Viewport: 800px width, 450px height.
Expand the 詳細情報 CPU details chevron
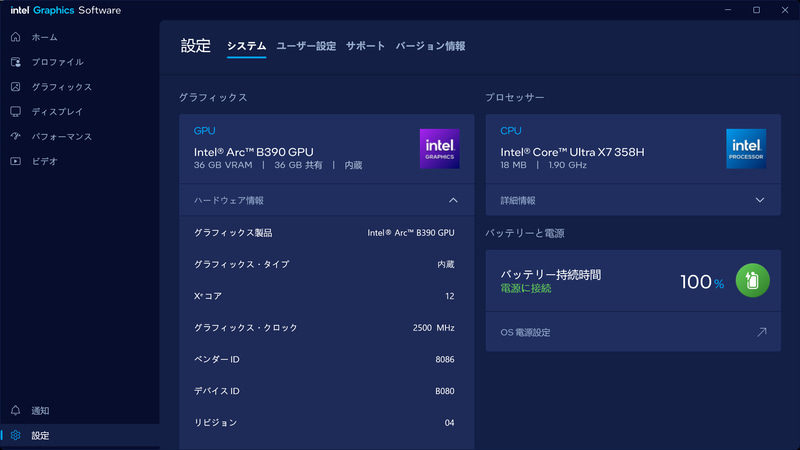[x=760, y=201]
